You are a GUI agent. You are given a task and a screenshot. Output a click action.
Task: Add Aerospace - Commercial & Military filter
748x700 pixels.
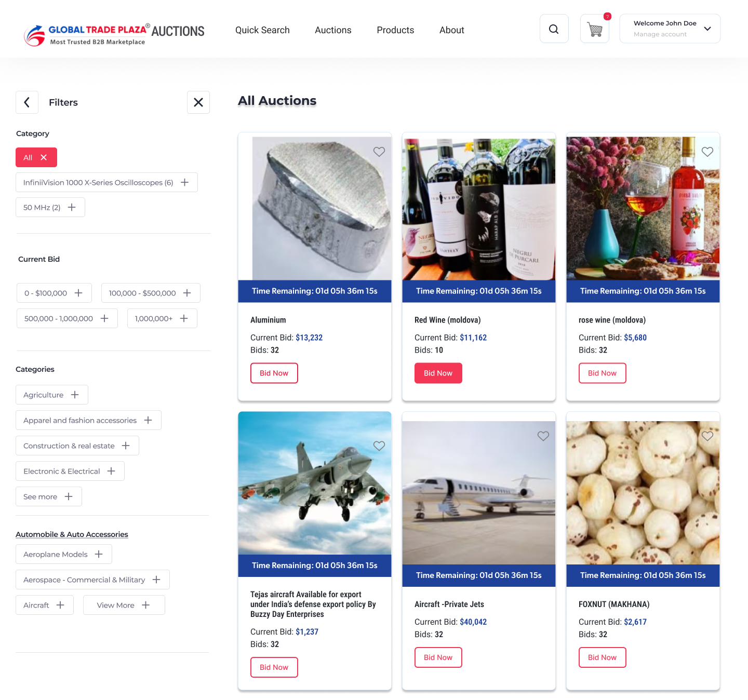pyautogui.click(x=92, y=580)
